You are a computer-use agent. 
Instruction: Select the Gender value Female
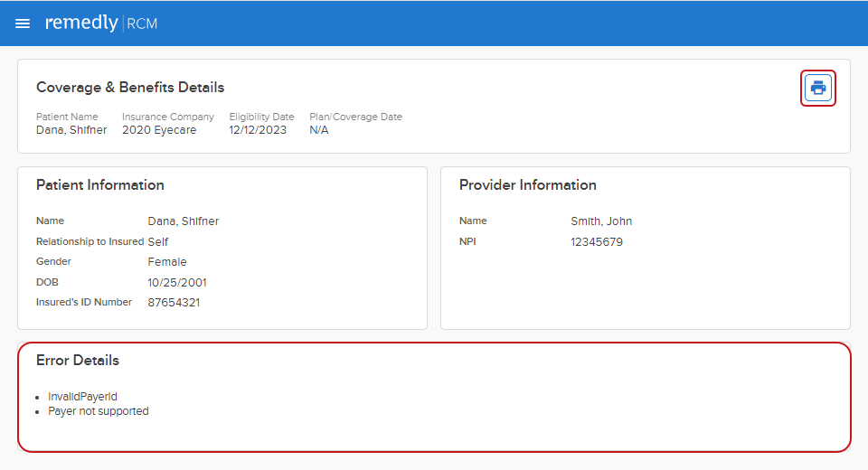pos(167,262)
